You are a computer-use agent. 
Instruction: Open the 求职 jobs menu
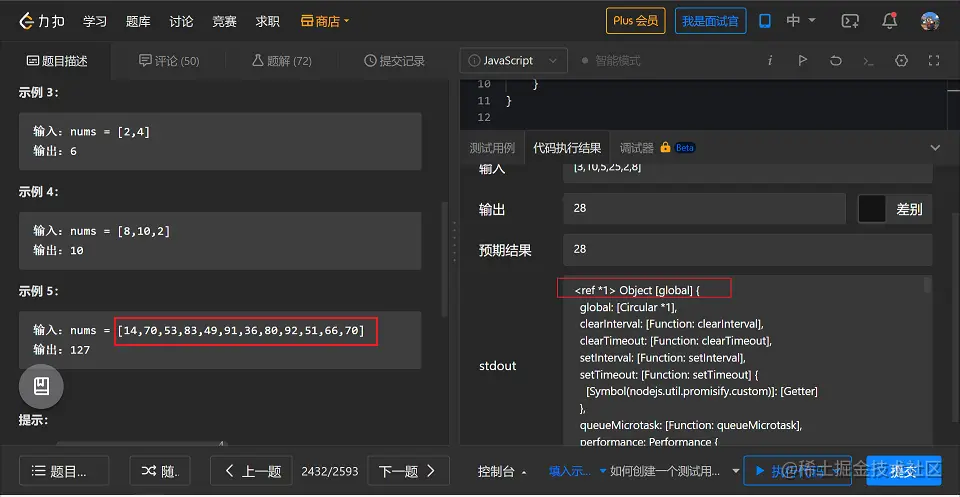point(268,21)
